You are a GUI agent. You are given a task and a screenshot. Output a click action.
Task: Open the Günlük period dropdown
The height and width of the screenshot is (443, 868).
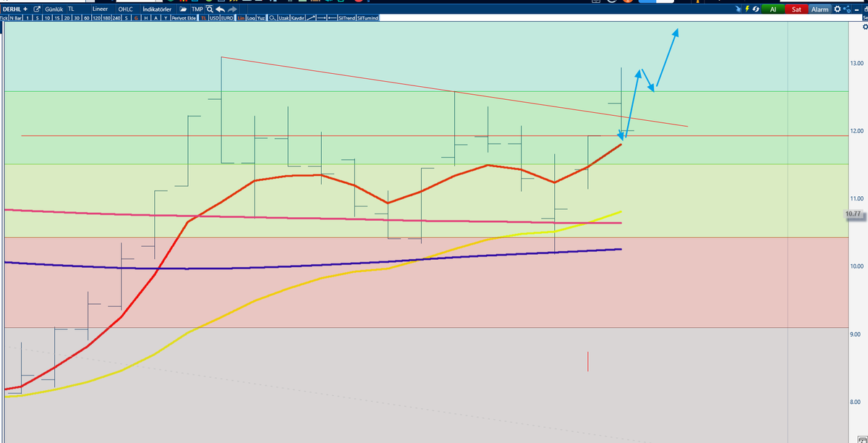54,9
